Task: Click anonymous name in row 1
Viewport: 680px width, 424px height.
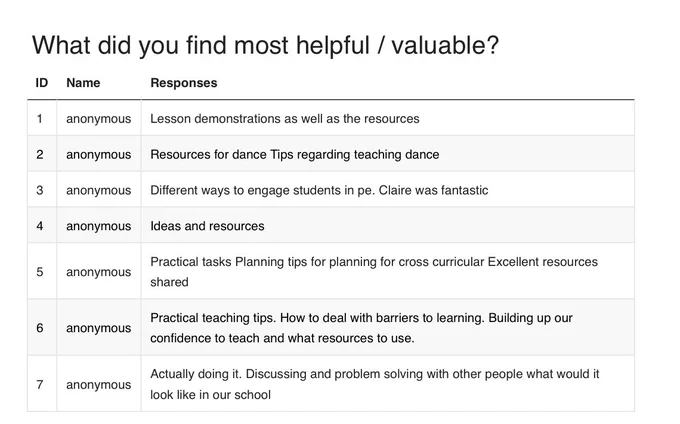Action: tap(98, 119)
